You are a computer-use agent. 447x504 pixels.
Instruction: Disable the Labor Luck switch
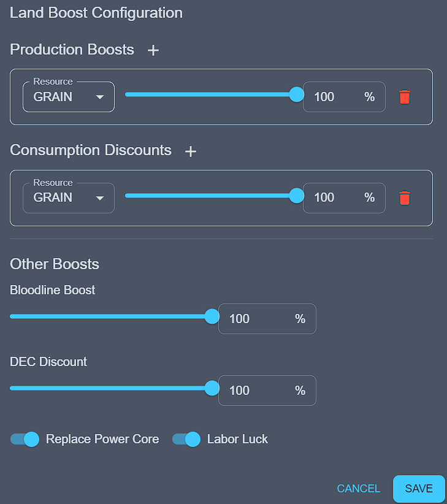click(x=186, y=439)
